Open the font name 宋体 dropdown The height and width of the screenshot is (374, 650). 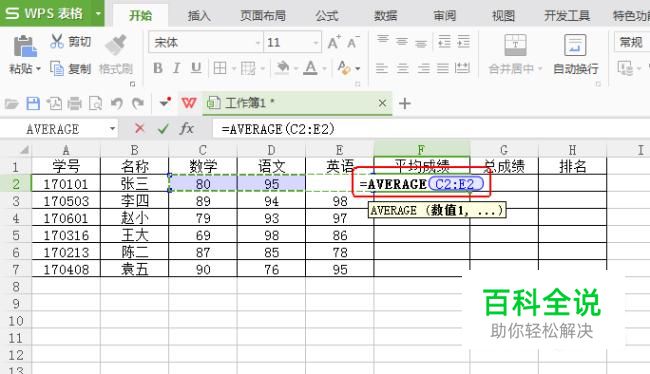tap(258, 42)
